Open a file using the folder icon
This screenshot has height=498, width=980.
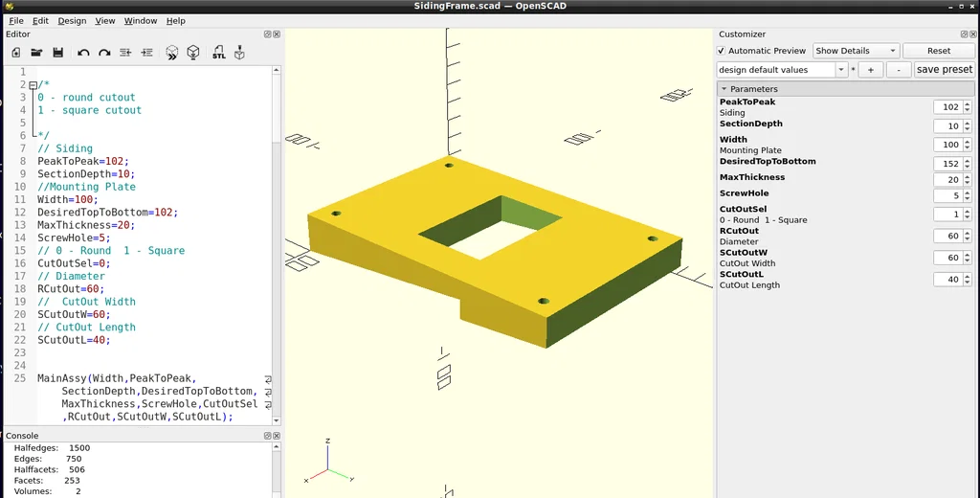(37, 54)
